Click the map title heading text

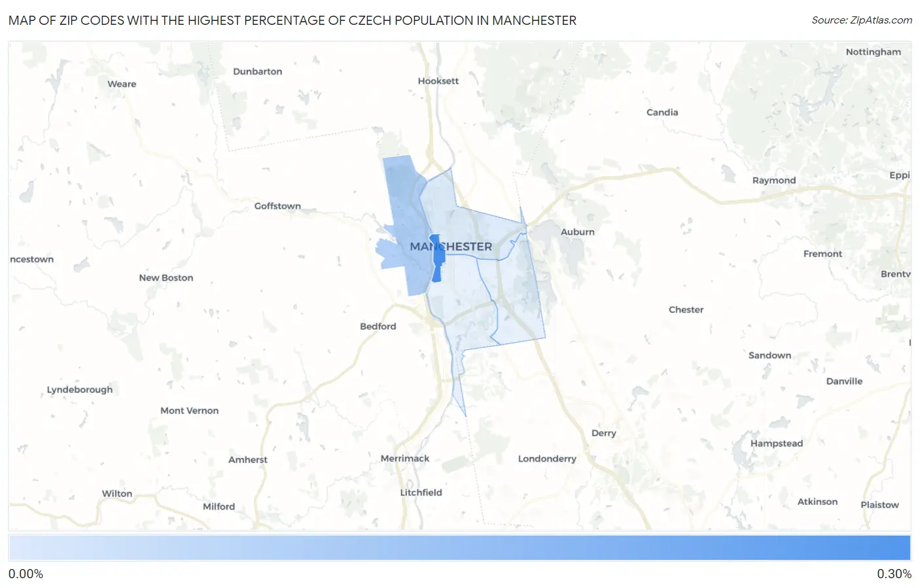(x=292, y=20)
